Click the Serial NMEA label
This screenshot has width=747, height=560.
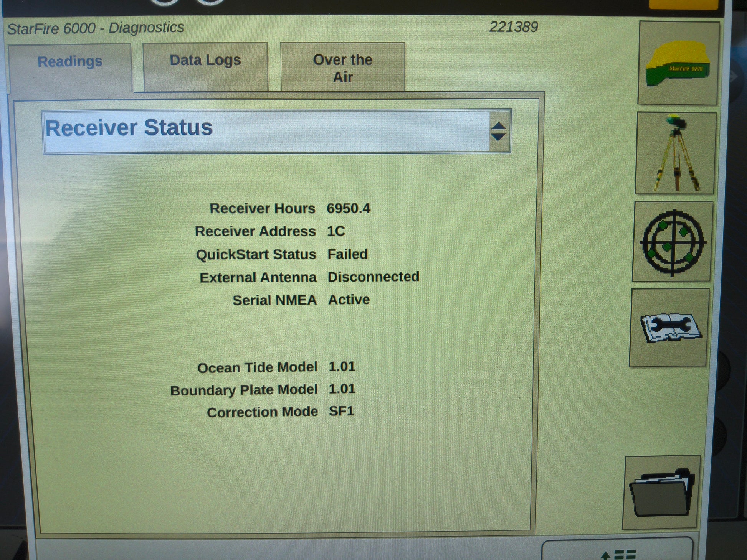click(274, 300)
